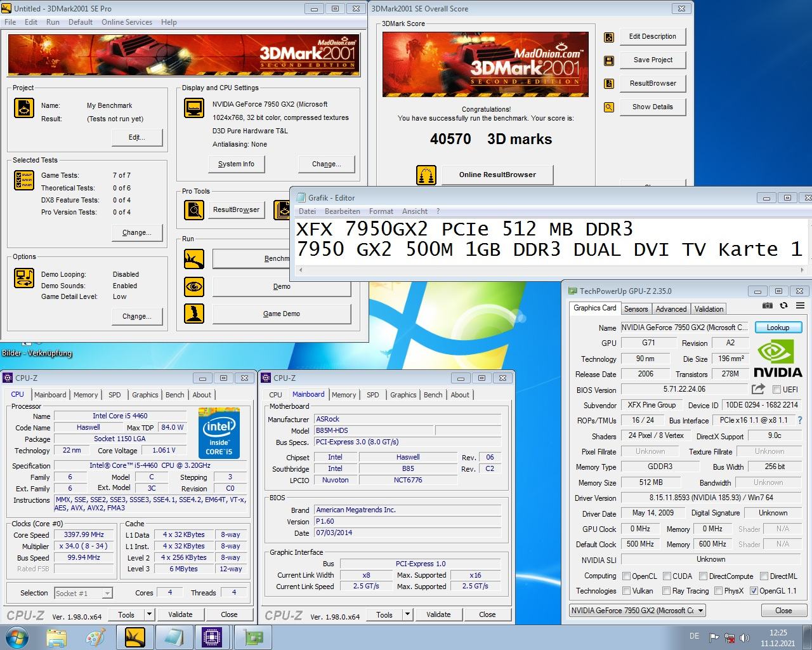Open the Windows Start button
Image resolution: width=812 pixels, height=650 pixels.
[x=16, y=637]
